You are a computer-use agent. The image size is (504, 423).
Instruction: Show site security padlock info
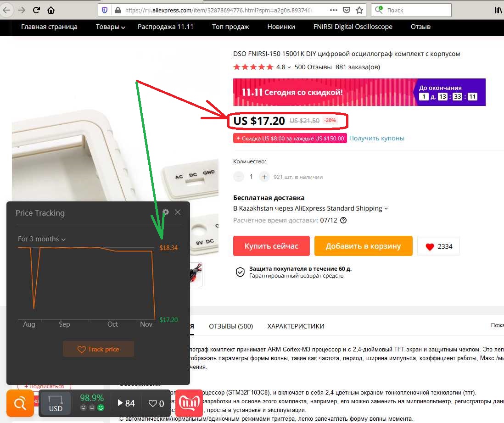(118, 10)
